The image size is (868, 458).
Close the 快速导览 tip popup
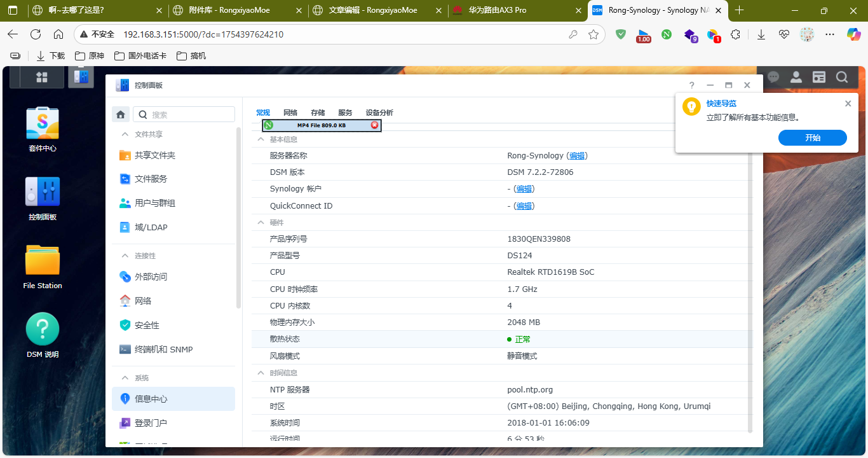[848, 104]
